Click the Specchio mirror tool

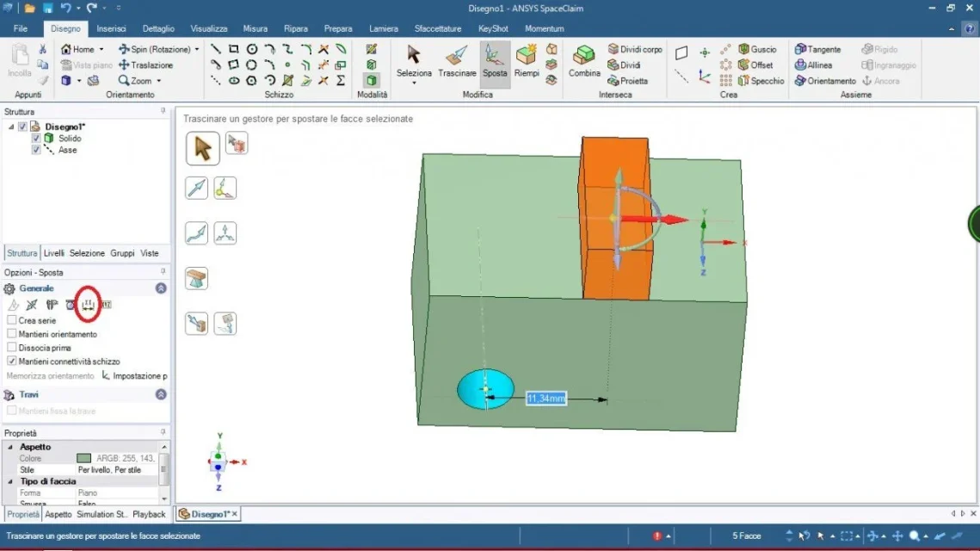click(761, 81)
